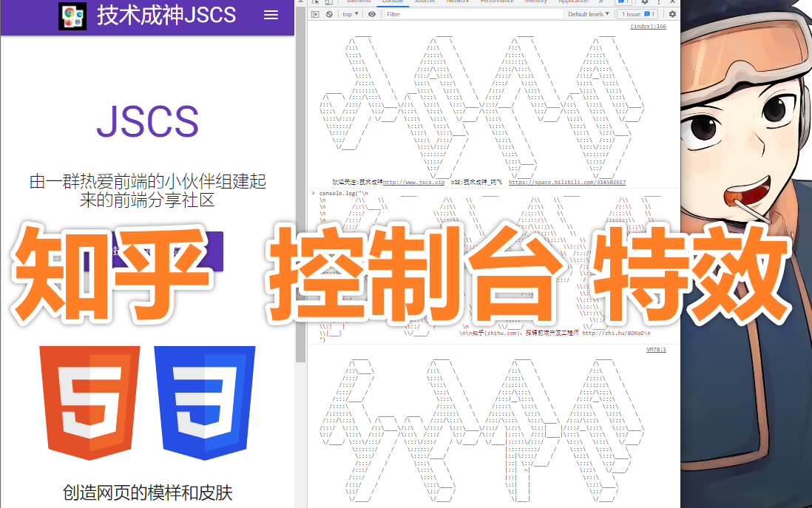
Task: Open the (index):166 source link
Action: pos(649,26)
